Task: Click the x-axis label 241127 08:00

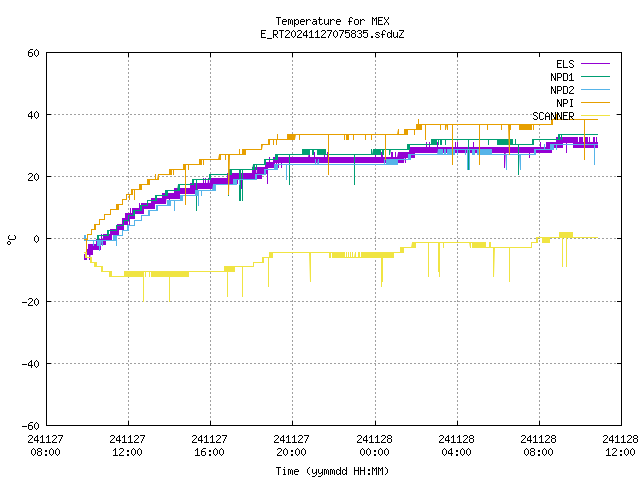Action: coord(45,446)
